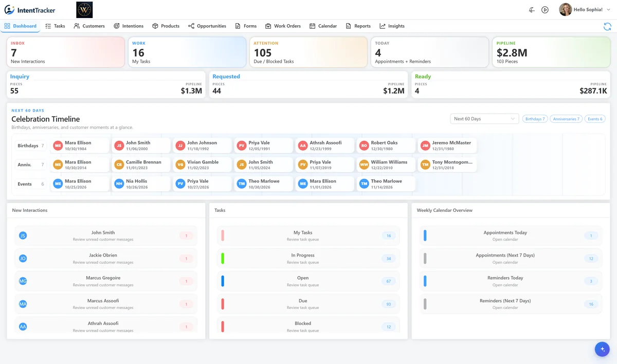The image size is (617, 364).
Task: Click the Calendar nav icon
Action: (x=312, y=26)
